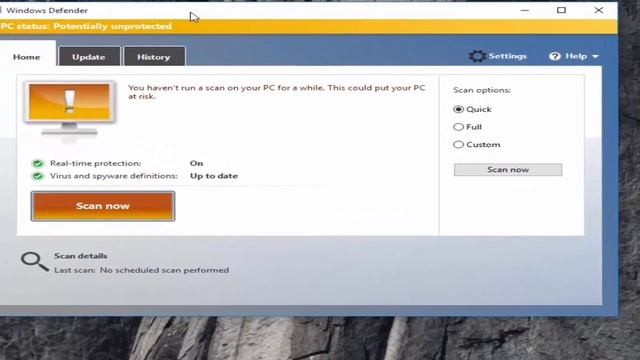Click the 'Scan options:' label

(x=482, y=90)
